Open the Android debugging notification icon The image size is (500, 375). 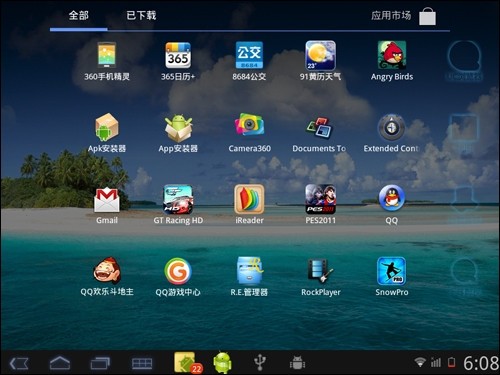297,363
